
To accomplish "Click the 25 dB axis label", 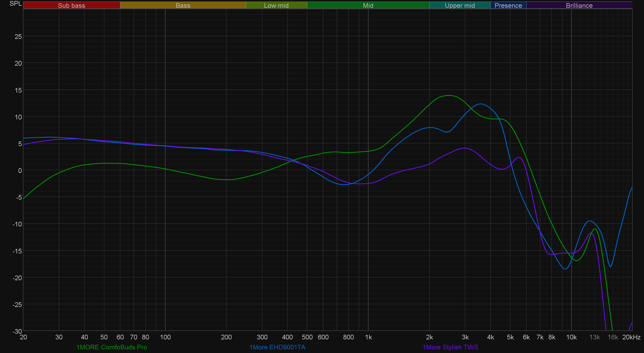I will point(18,37).
